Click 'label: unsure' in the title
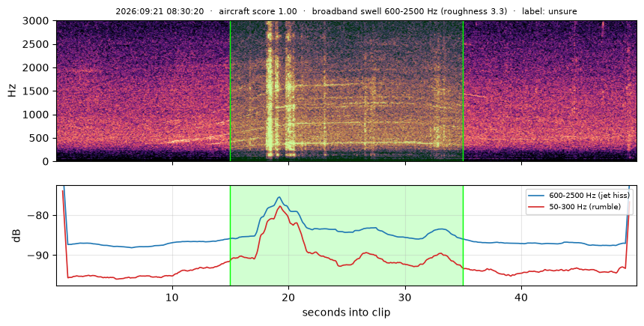Image resolution: width=644 pixels, height=326 pixels. tap(549, 11)
